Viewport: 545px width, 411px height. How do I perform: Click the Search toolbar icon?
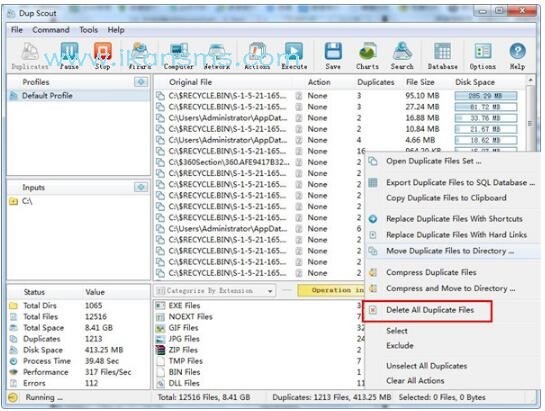coord(402,55)
